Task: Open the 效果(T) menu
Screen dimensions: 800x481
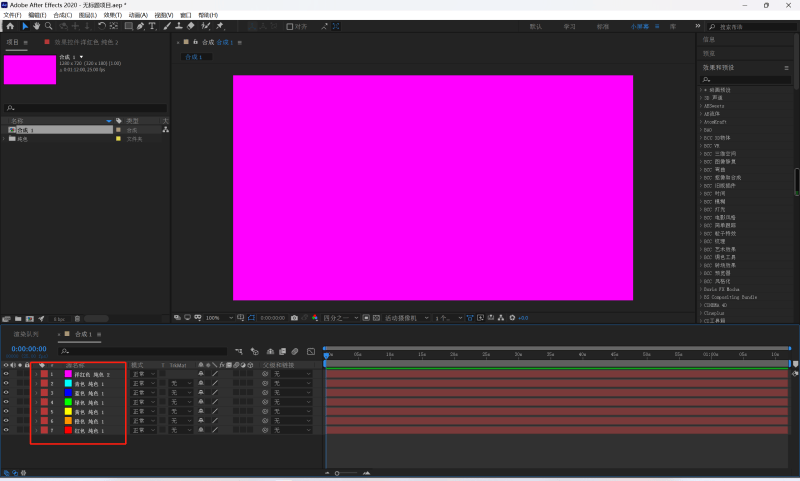Action: tap(113, 15)
